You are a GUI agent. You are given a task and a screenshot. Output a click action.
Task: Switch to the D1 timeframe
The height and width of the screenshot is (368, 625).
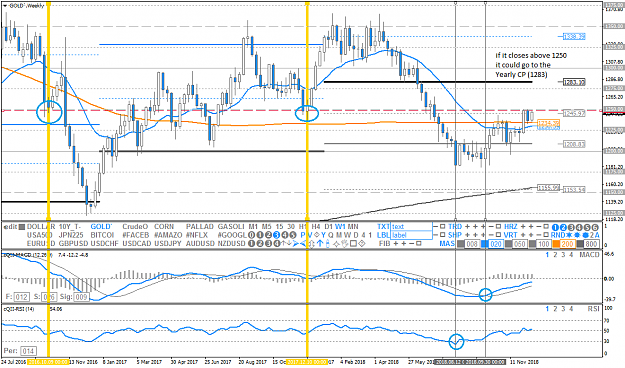329,226
